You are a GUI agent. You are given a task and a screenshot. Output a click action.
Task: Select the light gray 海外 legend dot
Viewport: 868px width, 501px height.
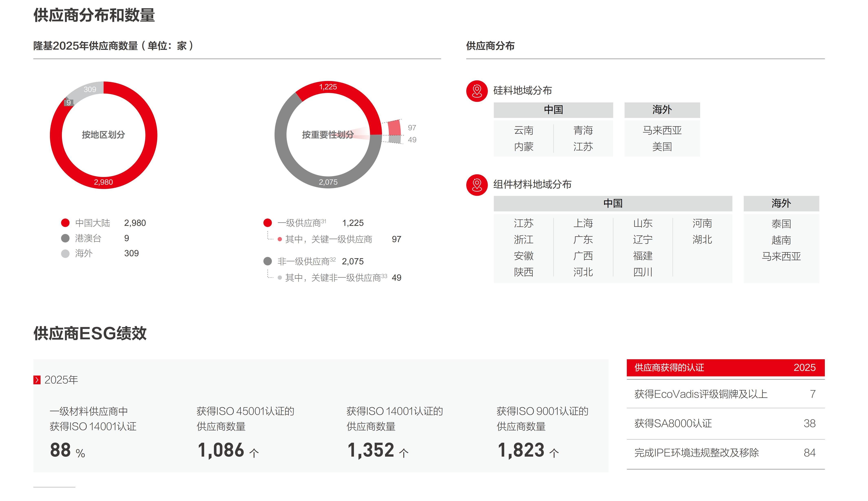65,254
